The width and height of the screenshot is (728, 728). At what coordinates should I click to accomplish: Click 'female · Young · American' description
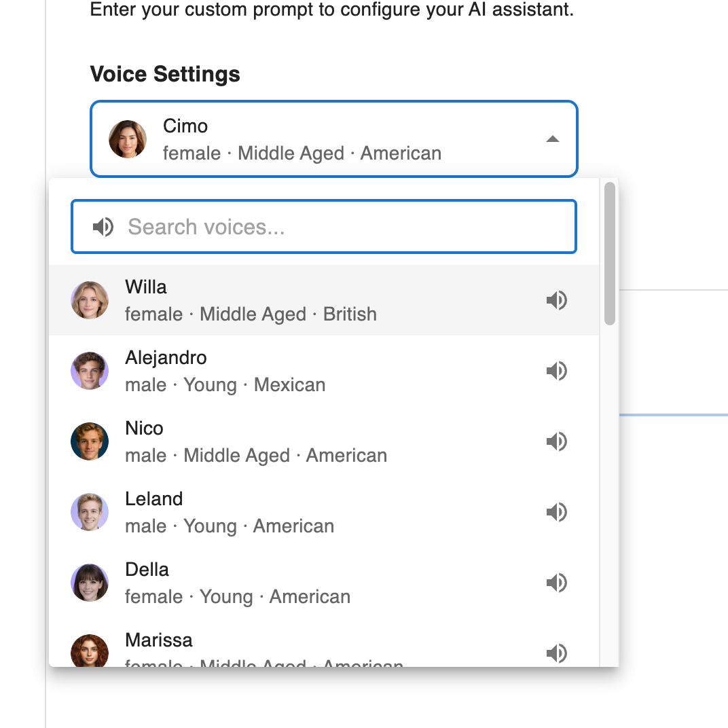pos(238,597)
